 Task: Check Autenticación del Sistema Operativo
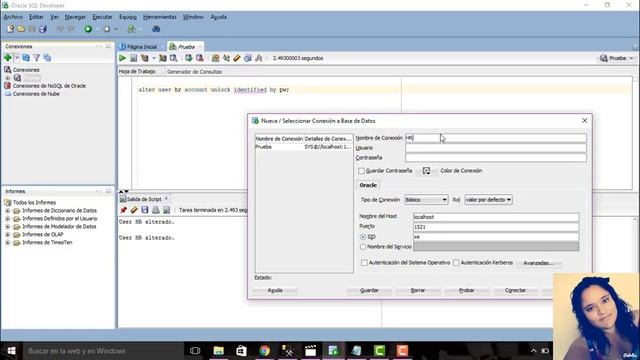(x=364, y=262)
